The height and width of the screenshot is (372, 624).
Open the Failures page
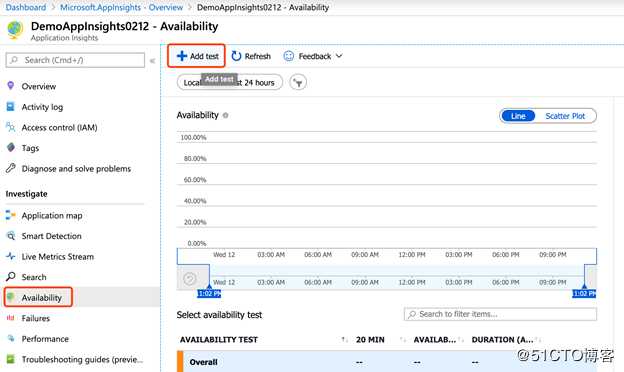click(x=36, y=318)
